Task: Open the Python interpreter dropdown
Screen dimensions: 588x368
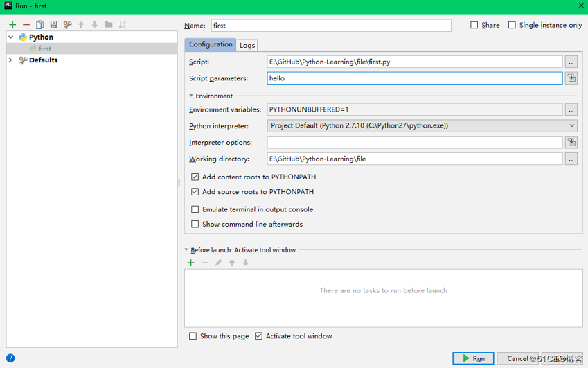Action: [422, 125]
